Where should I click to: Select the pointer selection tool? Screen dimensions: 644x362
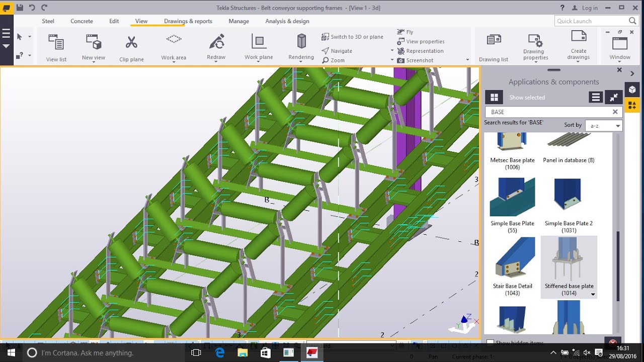click(x=20, y=37)
